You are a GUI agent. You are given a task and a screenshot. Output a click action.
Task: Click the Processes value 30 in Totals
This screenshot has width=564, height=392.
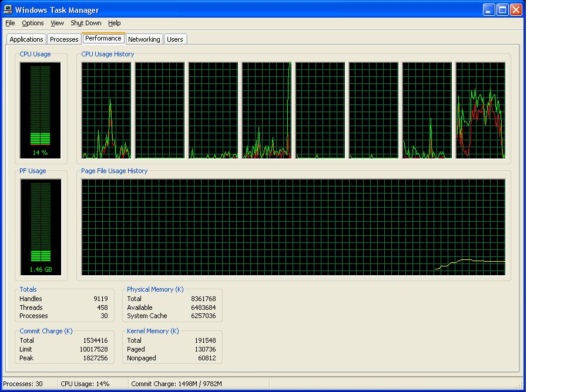[105, 316]
